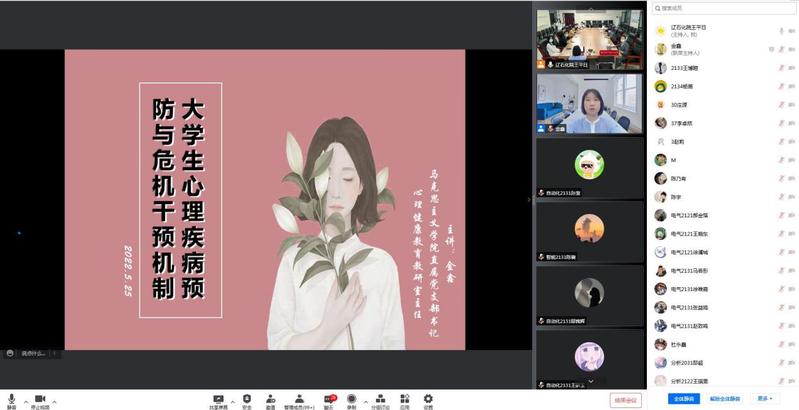Click the 'say something' chat box

[33, 353]
